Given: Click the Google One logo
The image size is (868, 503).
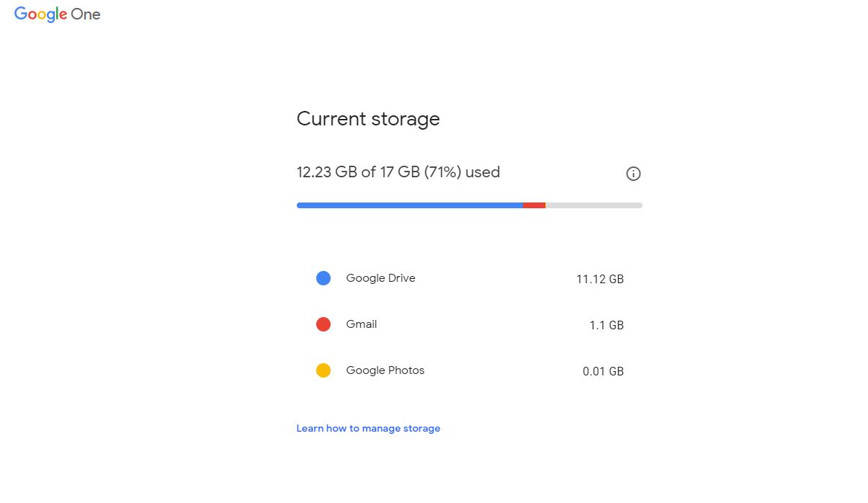Looking at the screenshot, I should 57,14.
